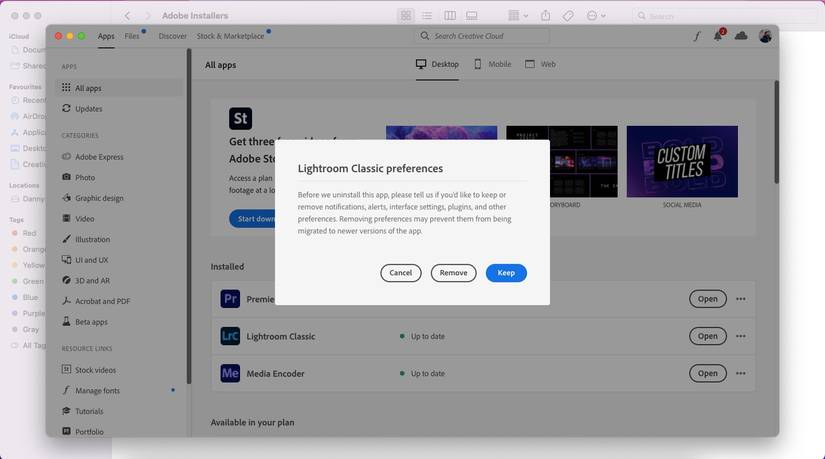Open Lightroom Classic with its Open button
This screenshot has height=459, width=825.
click(x=708, y=336)
